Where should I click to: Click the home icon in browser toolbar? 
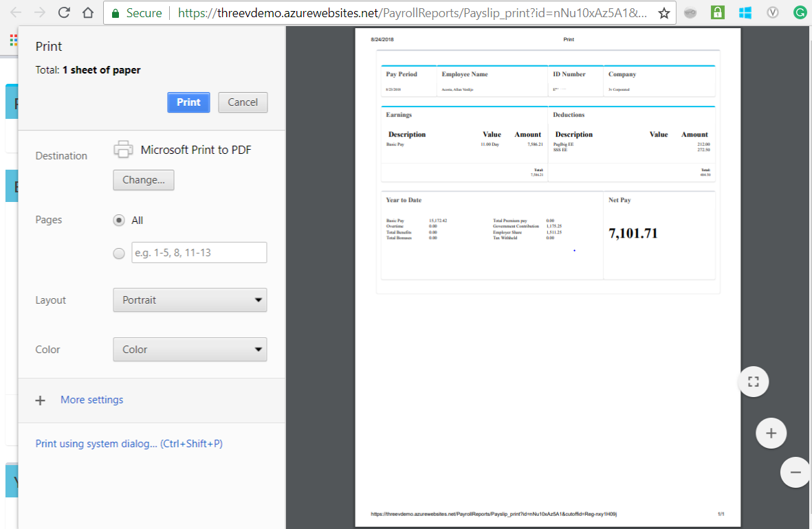coord(87,12)
